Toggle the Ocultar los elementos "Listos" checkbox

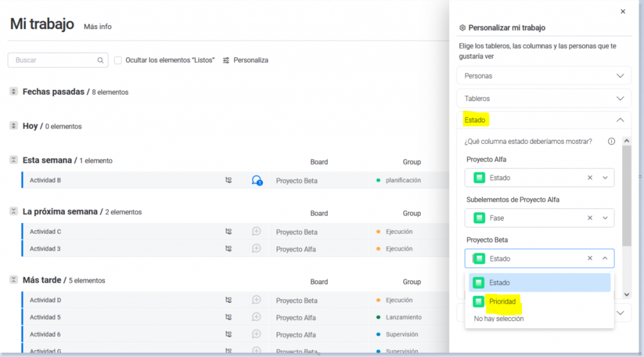point(118,60)
